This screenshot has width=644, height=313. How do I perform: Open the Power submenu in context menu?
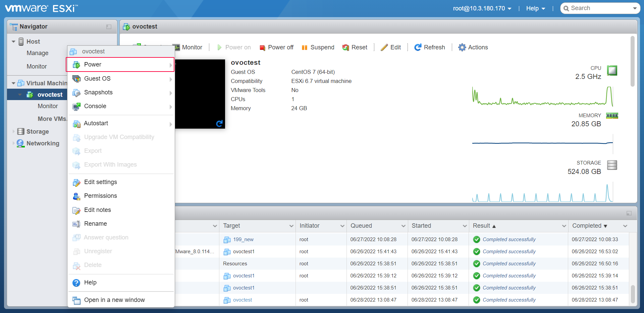pyautogui.click(x=121, y=64)
